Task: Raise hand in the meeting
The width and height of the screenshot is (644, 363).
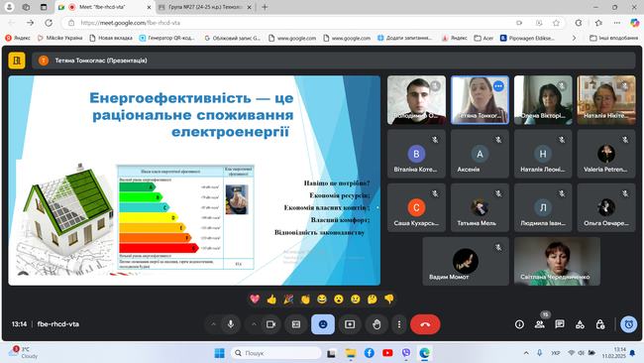Action: coord(376,324)
